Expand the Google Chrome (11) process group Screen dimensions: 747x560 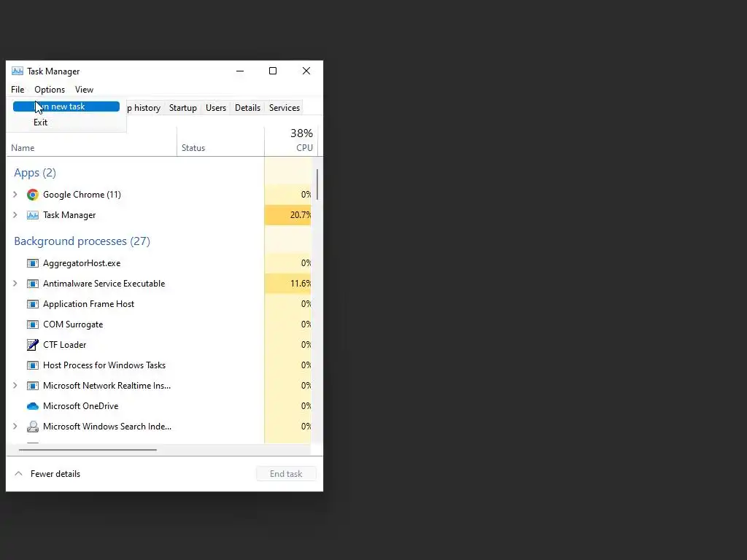click(x=15, y=194)
